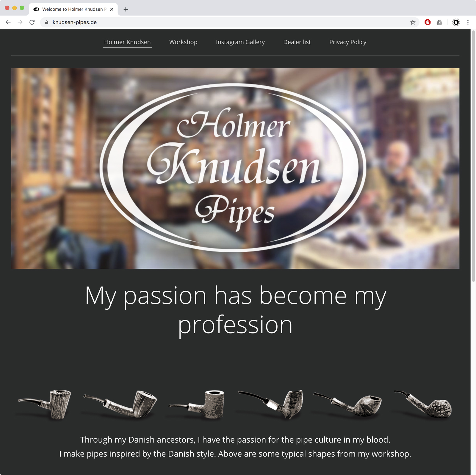
Task: Click the vertical page scrollbar
Action: coord(473,156)
